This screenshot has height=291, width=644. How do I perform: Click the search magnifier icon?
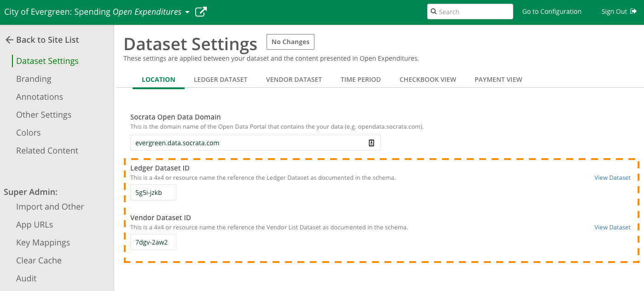click(434, 11)
